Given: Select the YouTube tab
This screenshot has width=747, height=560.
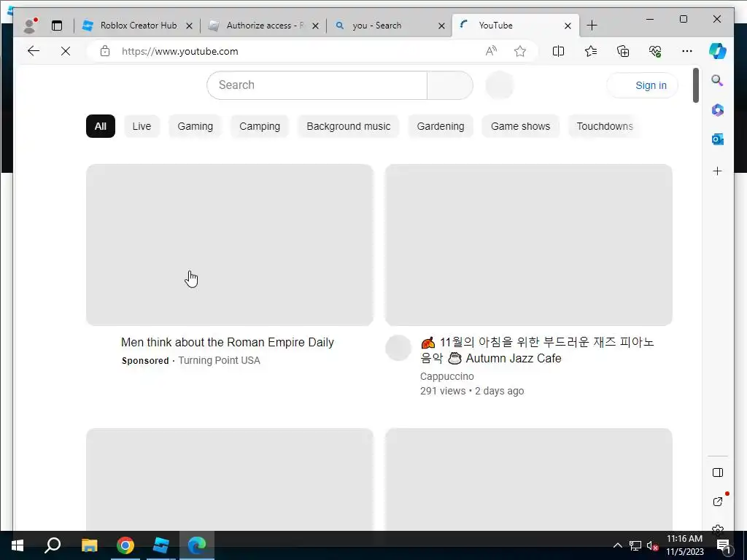Looking at the screenshot, I should click(514, 26).
